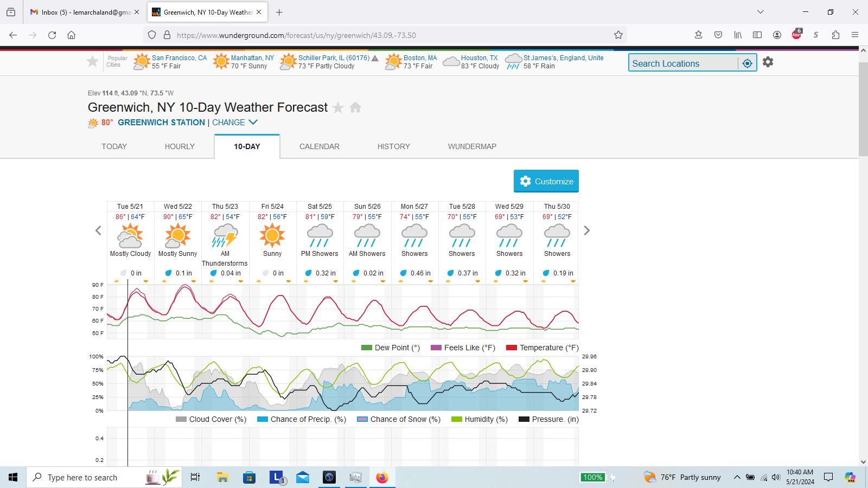Screen dimensions: 868x488
Task: Bookmark this page with the address bar star
Action: tap(618, 35)
